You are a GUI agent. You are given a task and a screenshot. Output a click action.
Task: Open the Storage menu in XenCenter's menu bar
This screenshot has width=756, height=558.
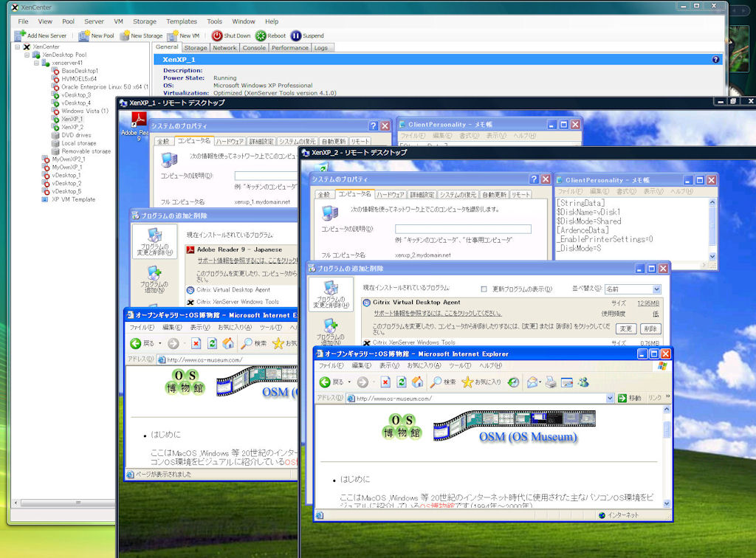[x=145, y=21]
